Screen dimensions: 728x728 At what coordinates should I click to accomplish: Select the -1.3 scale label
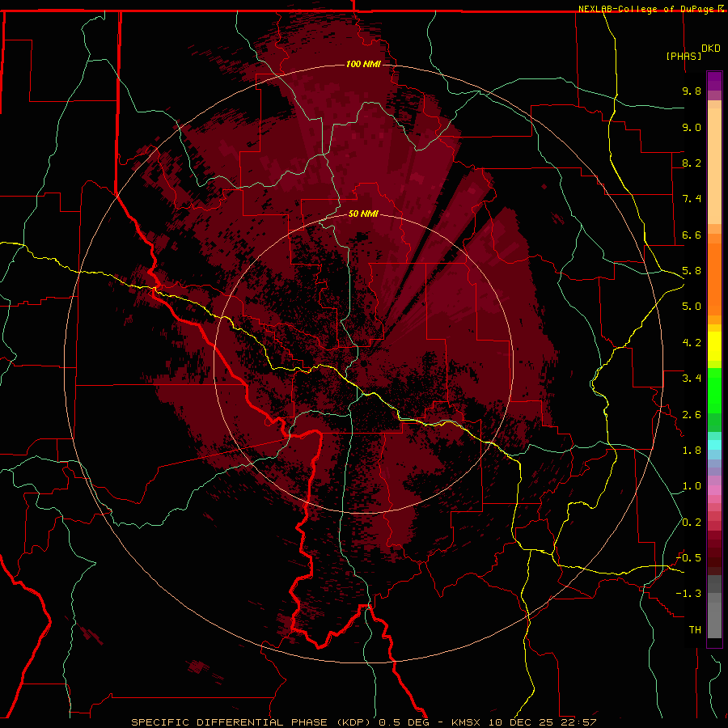pyautogui.click(x=688, y=594)
